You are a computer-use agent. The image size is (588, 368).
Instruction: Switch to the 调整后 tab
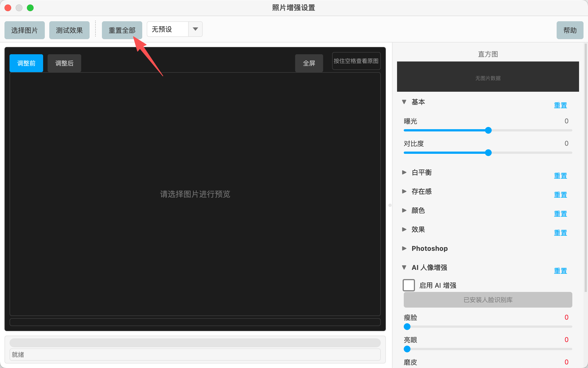64,63
